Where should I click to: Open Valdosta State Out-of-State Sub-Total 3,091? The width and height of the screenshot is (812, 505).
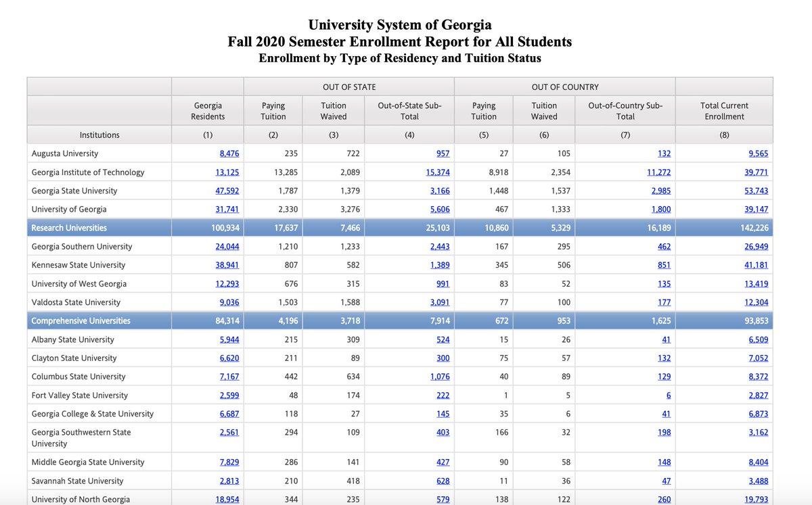tap(441, 302)
